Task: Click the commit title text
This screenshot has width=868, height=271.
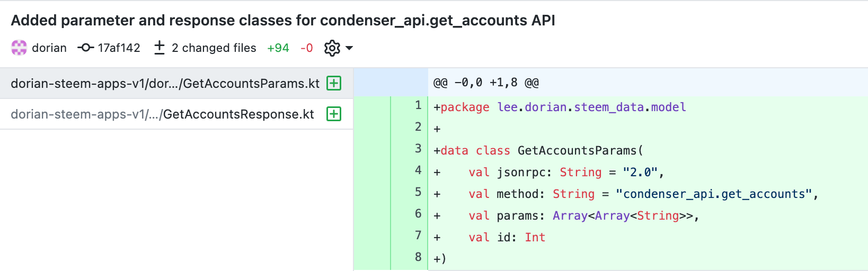Action: (x=283, y=20)
